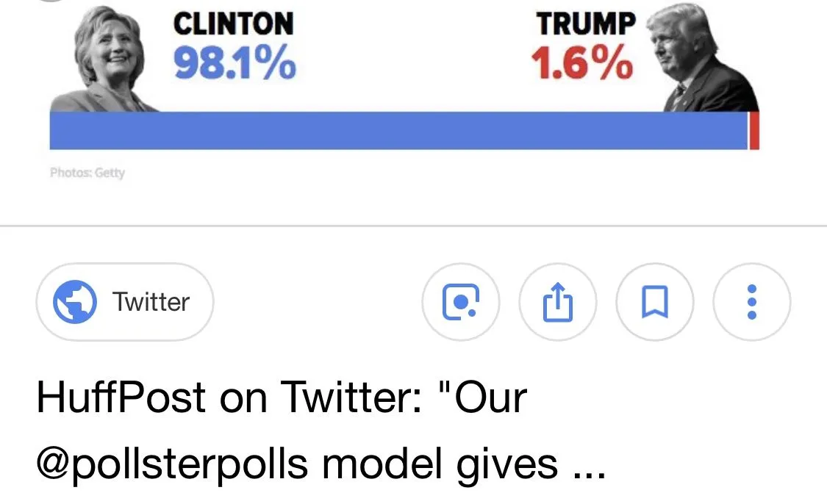The image size is (827, 504).
Task: Open the "HuffPost on Twitter" result title
Action: pyautogui.click(x=282, y=397)
